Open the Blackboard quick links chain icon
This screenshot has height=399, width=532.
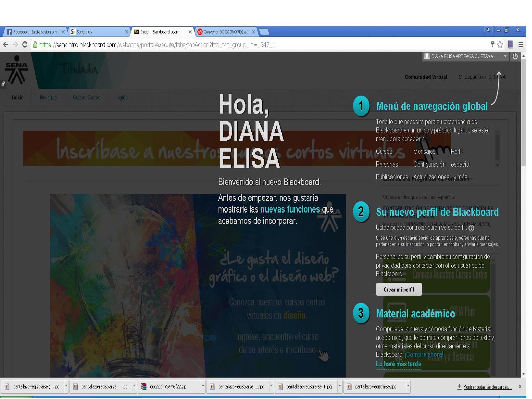3,84
